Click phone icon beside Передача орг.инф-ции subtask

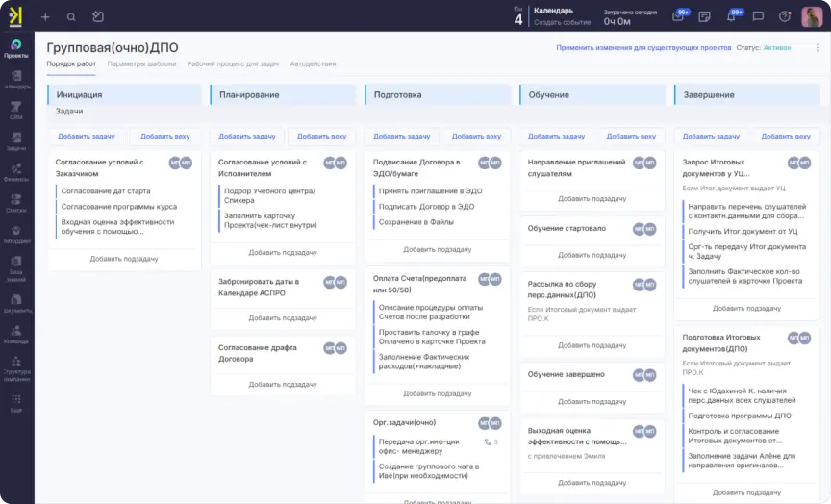[488, 442]
